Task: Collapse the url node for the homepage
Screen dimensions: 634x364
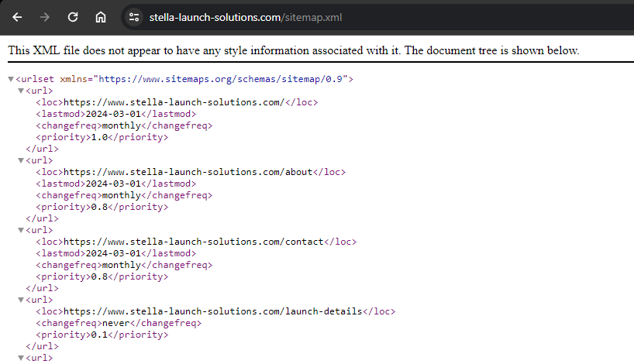Action: [x=21, y=91]
